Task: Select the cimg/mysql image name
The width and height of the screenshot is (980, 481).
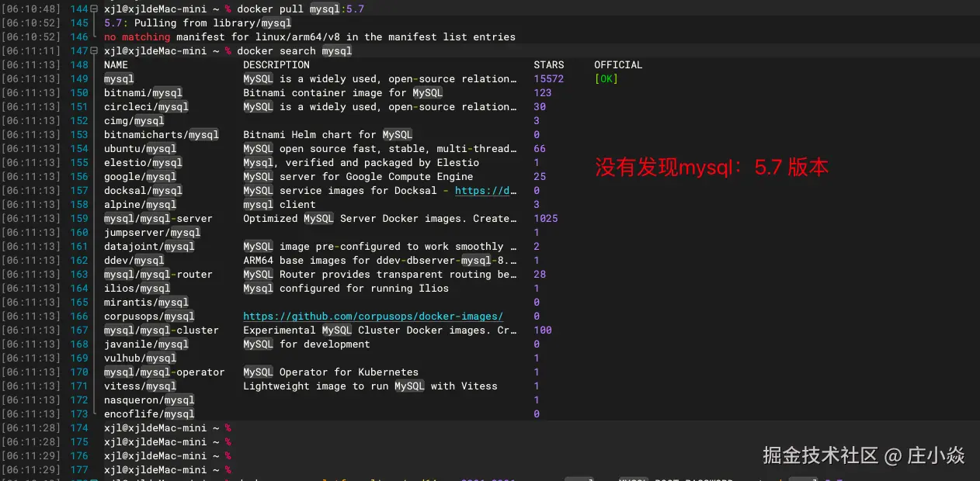Action: (134, 121)
